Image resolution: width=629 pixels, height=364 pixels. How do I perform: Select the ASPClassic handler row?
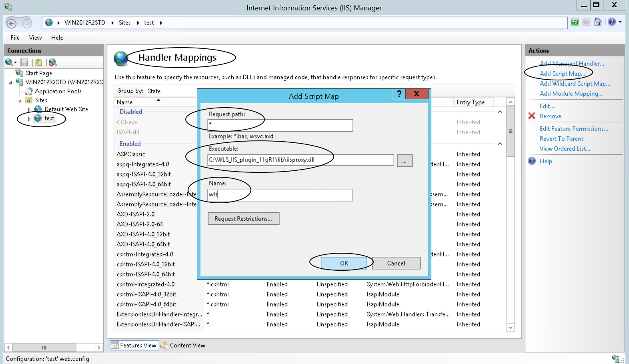coord(131,154)
